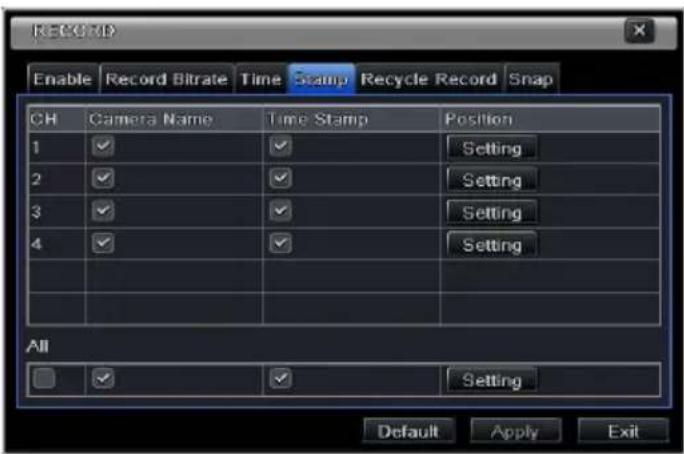Select the Time tab
684x454 pixels.
(x=261, y=79)
